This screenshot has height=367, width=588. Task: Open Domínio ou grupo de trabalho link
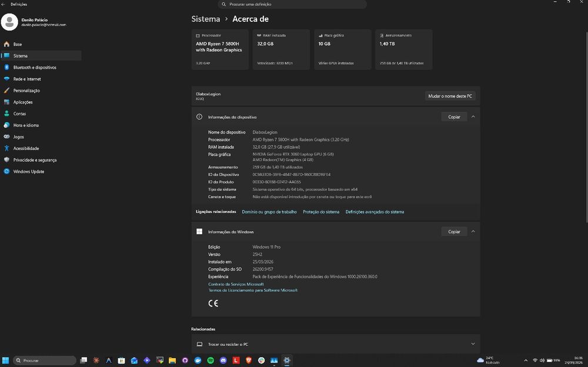click(x=269, y=212)
